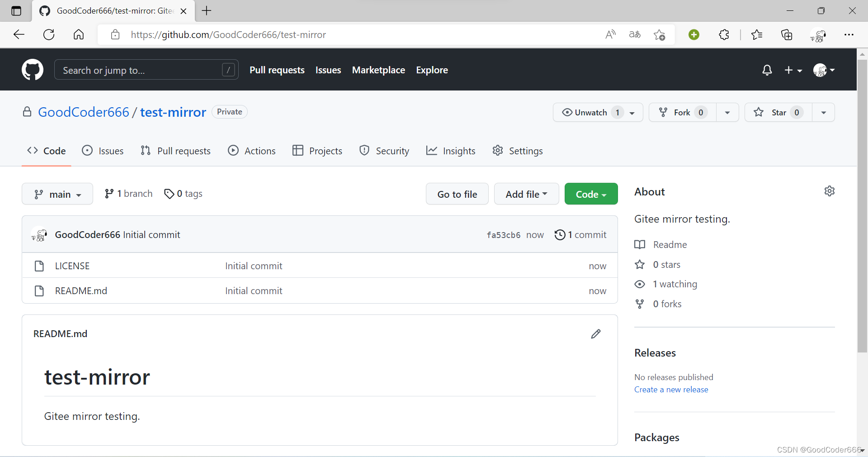
Task: Reload the page with refresh icon
Action: coord(49,34)
